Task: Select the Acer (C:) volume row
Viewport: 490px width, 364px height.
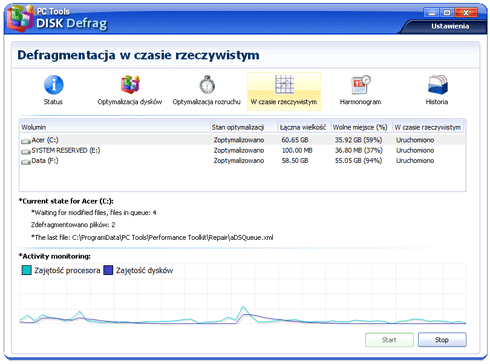Action: pyautogui.click(x=242, y=140)
